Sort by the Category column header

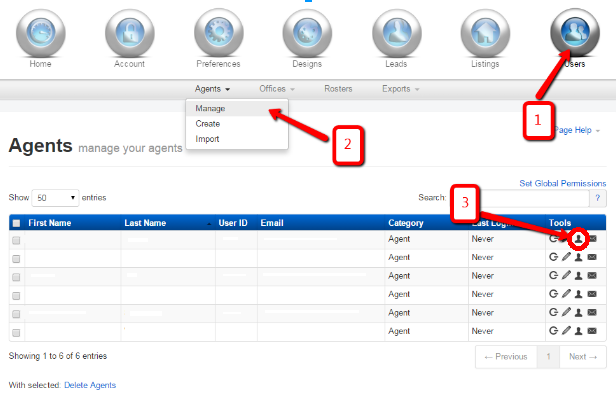(427, 223)
